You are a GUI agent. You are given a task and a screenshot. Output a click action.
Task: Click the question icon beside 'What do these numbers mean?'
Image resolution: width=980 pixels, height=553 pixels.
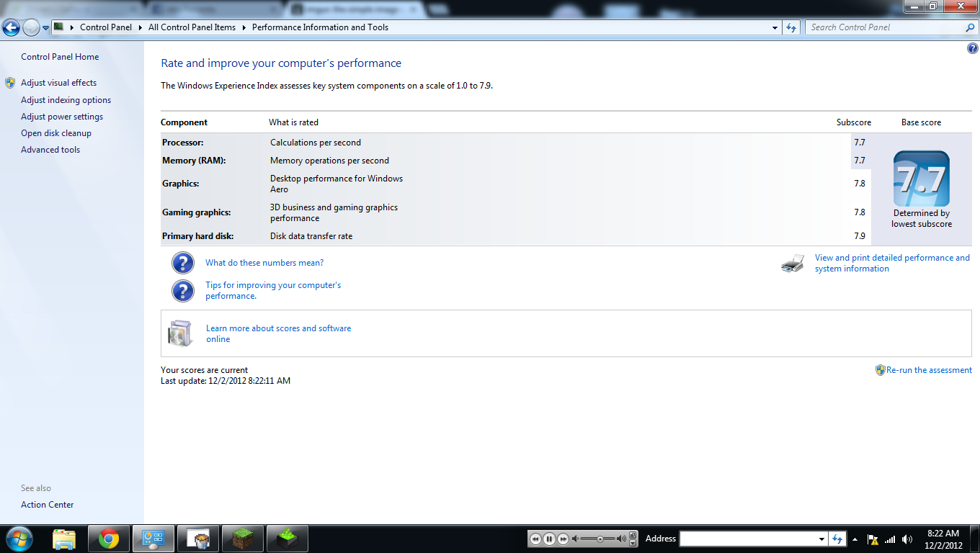(x=183, y=263)
